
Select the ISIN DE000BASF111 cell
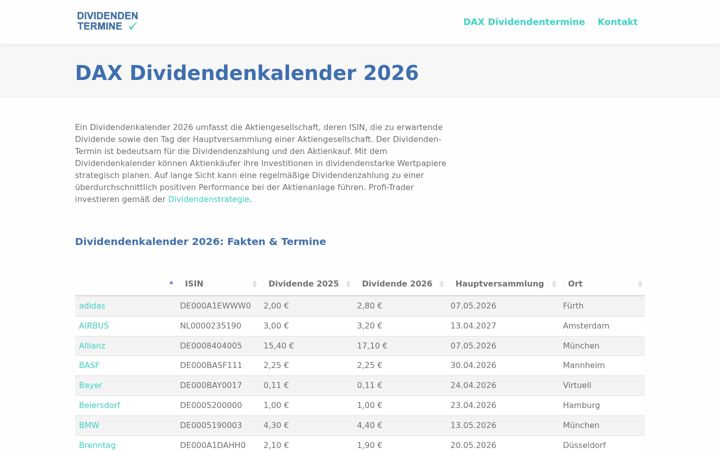211,366
